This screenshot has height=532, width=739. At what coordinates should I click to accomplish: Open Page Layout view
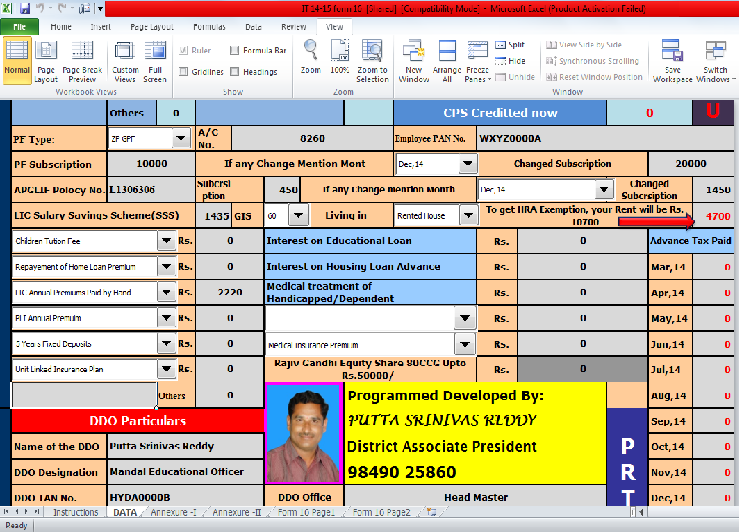click(x=46, y=62)
